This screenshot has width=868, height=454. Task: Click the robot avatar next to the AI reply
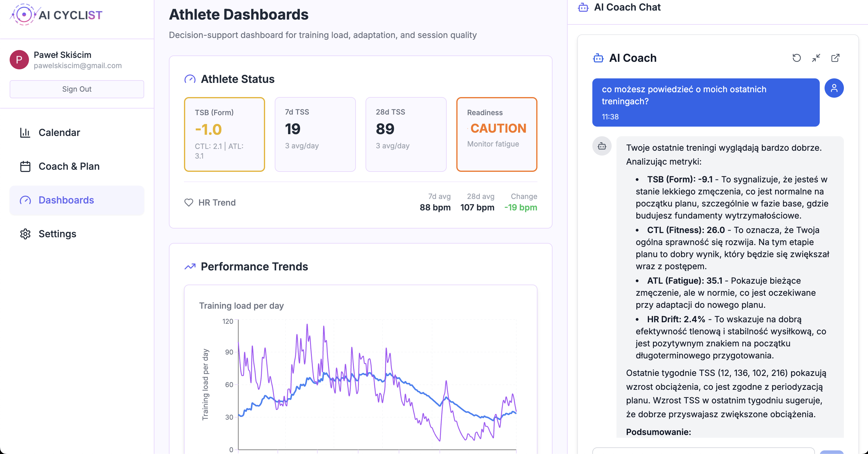(x=602, y=146)
